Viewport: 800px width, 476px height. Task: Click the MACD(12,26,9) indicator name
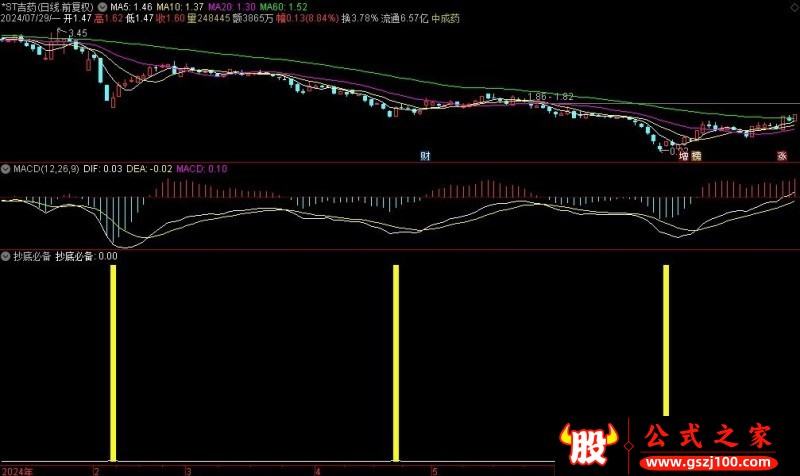click(46, 169)
